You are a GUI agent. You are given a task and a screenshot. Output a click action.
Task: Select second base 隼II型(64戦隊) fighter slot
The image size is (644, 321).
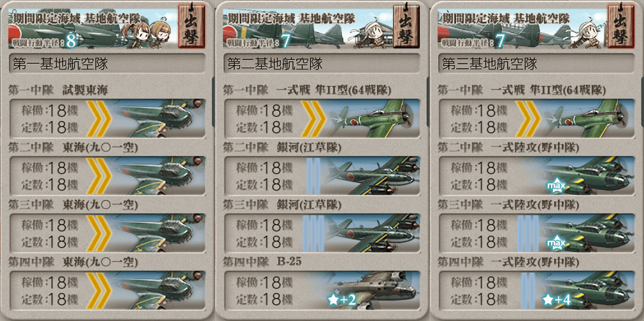(x=322, y=118)
